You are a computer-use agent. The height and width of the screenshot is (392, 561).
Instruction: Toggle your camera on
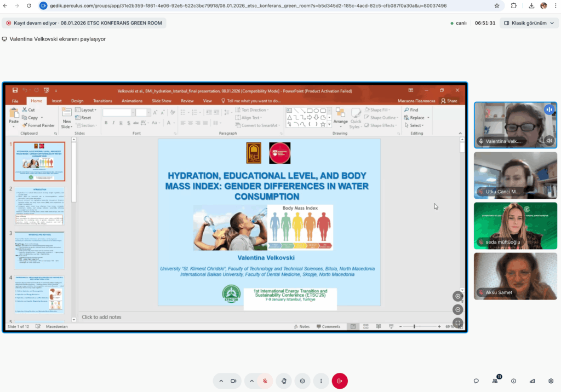point(233,381)
